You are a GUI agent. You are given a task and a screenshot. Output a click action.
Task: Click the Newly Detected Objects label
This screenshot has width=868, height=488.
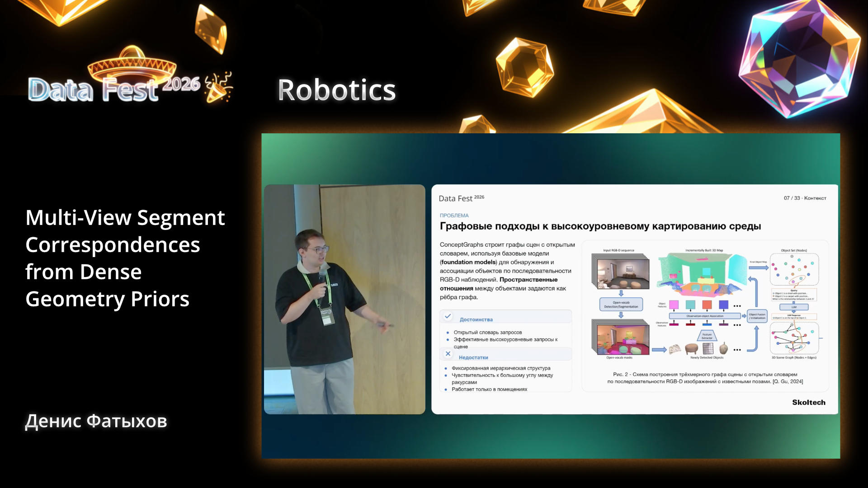[707, 357]
